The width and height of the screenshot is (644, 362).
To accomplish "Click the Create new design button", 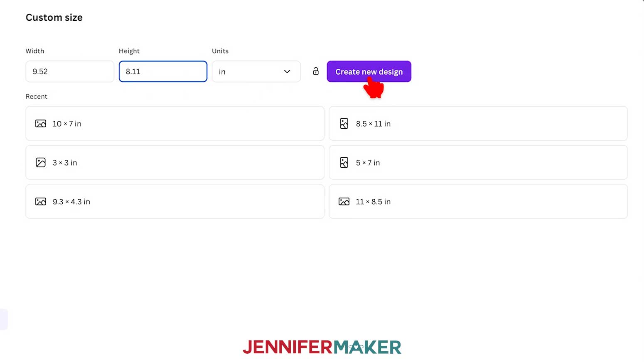I will point(369,71).
